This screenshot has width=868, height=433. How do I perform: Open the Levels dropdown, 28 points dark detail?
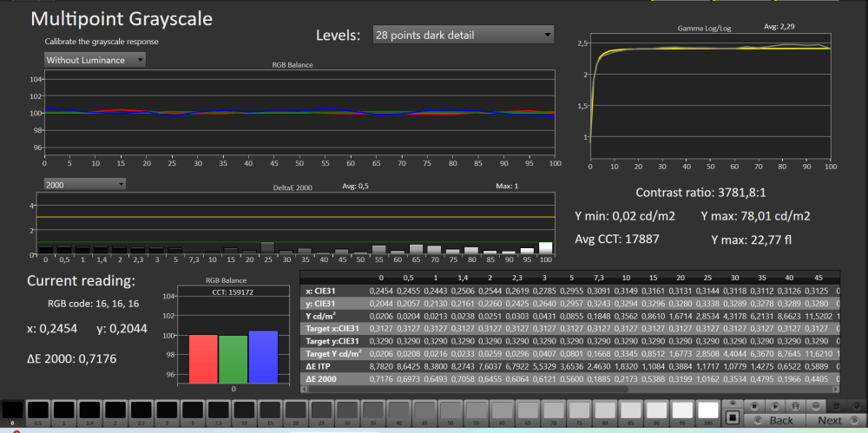(x=464, y=36)
